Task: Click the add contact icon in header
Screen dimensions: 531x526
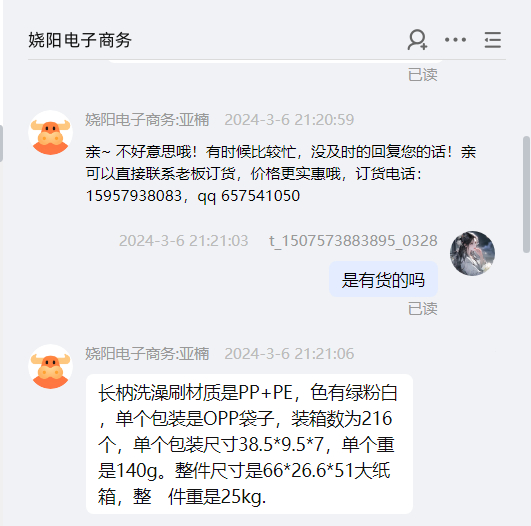Action: click(x=417, y=40)
